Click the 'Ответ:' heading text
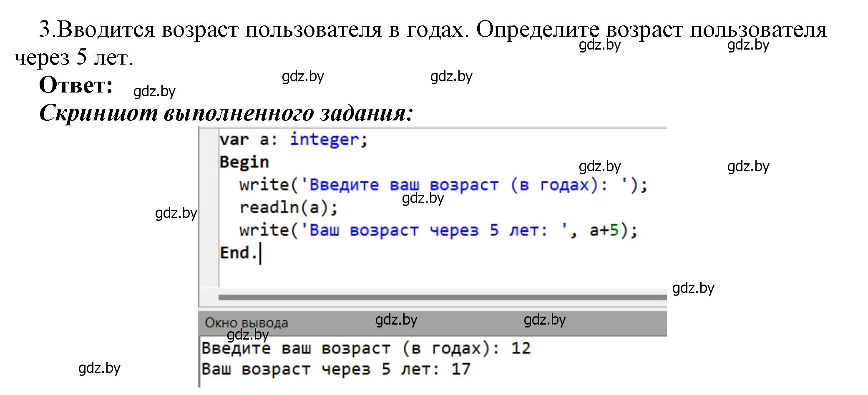The height and width of the screenshot is (395, 868). point(76,85)
